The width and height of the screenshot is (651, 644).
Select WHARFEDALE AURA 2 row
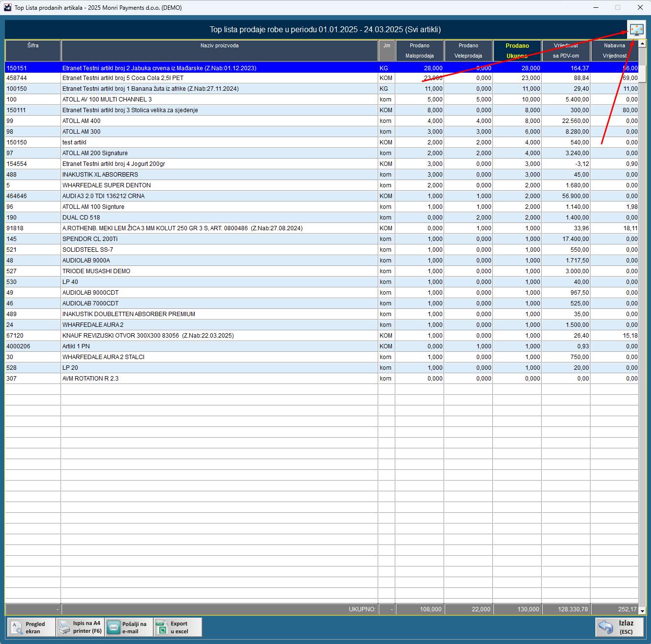tap(322, 325)
